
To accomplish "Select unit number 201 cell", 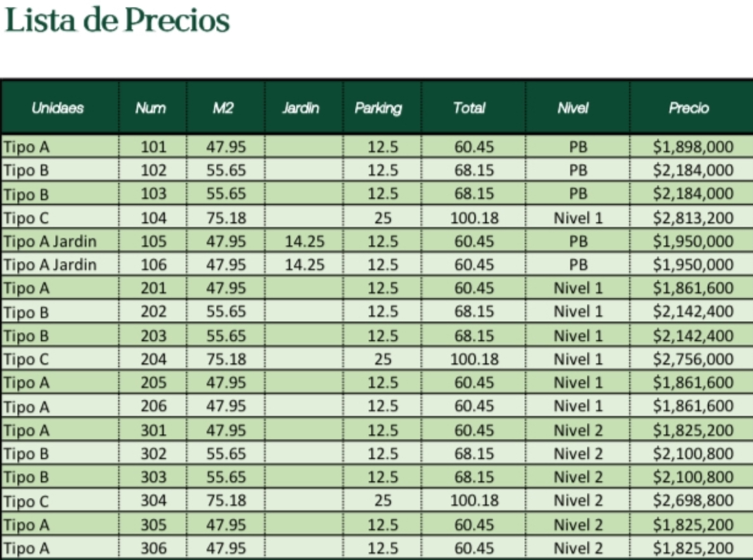I will click(153, 289).
